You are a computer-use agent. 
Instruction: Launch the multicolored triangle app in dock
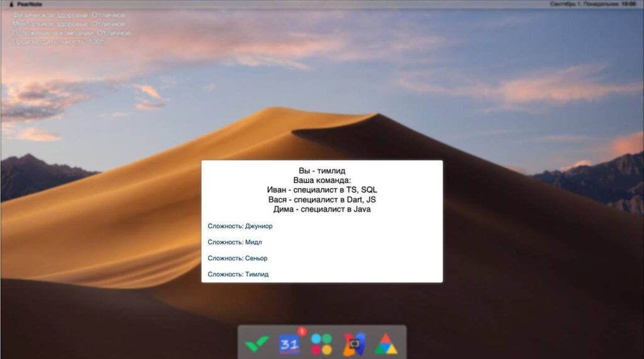386,343
